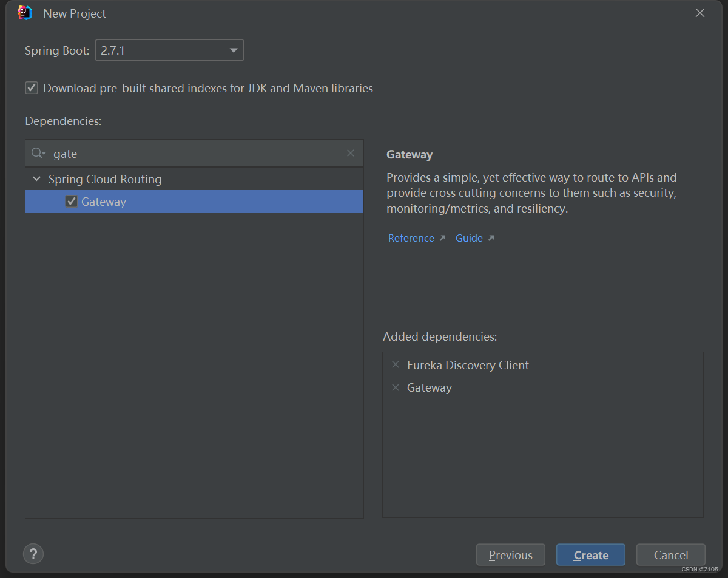728x578 pixels.
Task: Uncheck the Gateway dependency checkbox
Action: pos(72,202)
